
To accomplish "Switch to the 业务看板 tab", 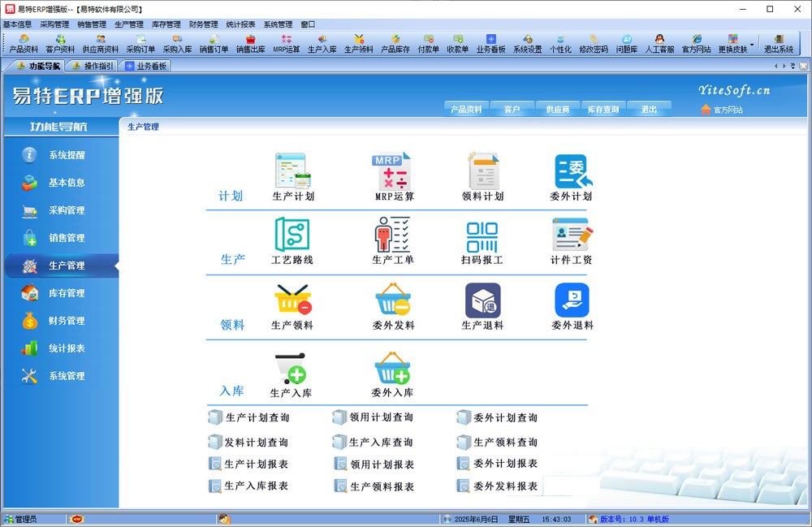I will [146, 67].
